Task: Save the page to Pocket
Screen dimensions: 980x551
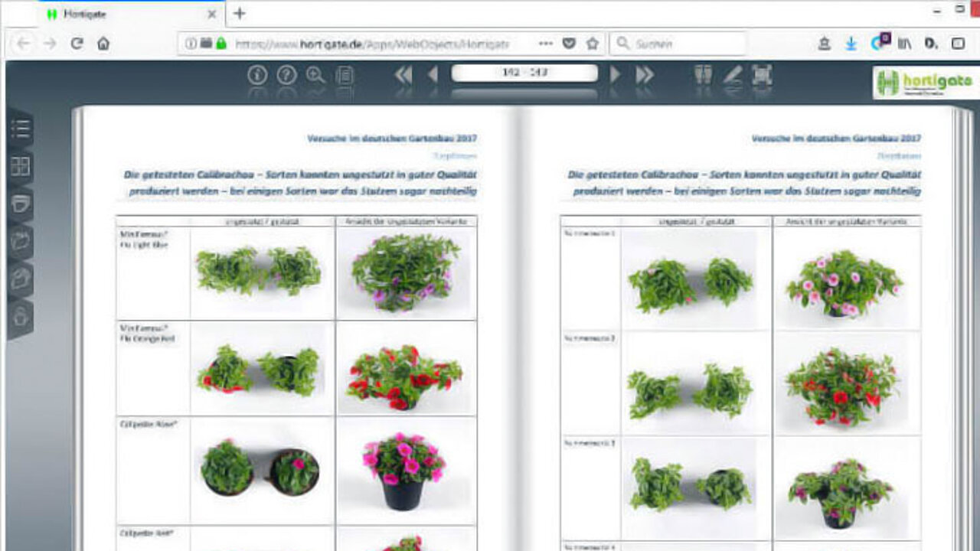Action: pyautogui.click(x=569, y=44)
